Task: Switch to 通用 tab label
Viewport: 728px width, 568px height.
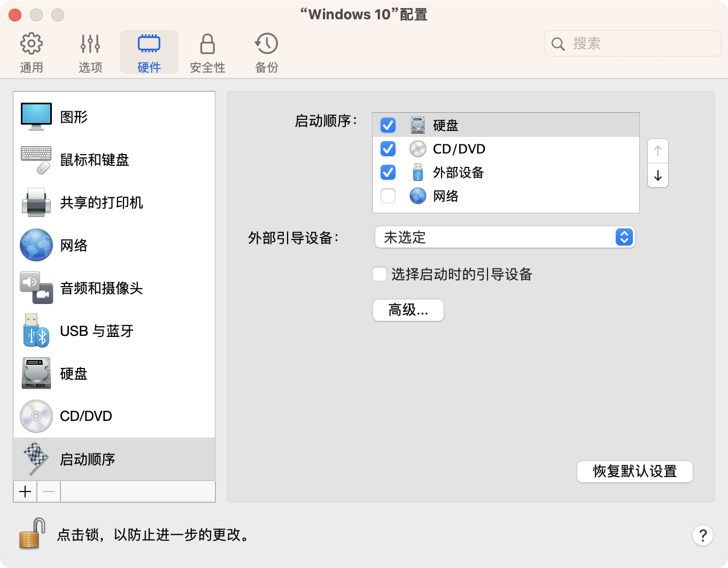Action: [32, 67]
